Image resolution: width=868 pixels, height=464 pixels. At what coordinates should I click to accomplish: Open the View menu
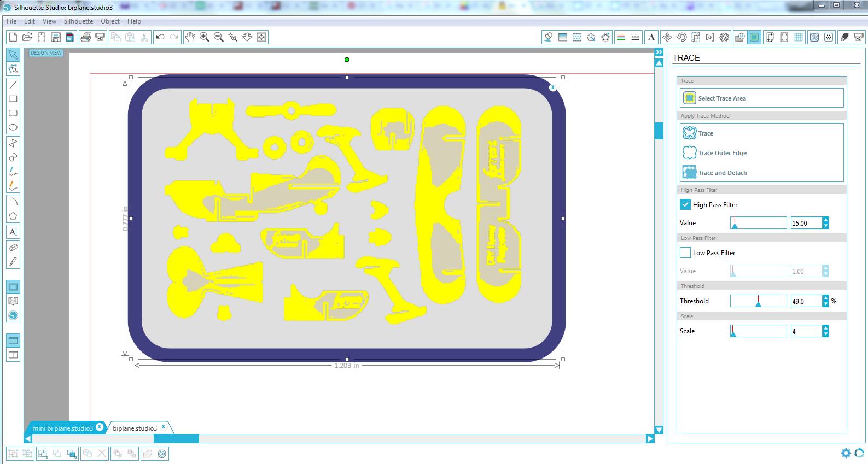(x=49, y=21)
